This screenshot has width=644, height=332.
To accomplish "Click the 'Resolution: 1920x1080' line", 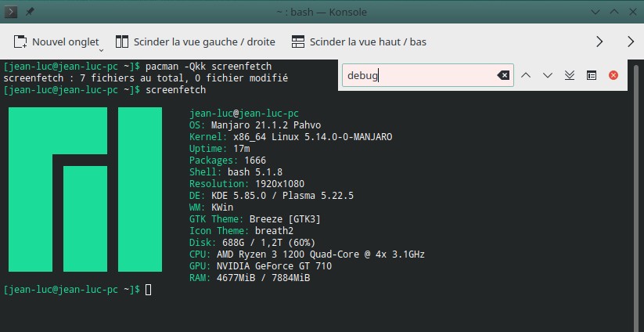I will click(x=246, y=184).
